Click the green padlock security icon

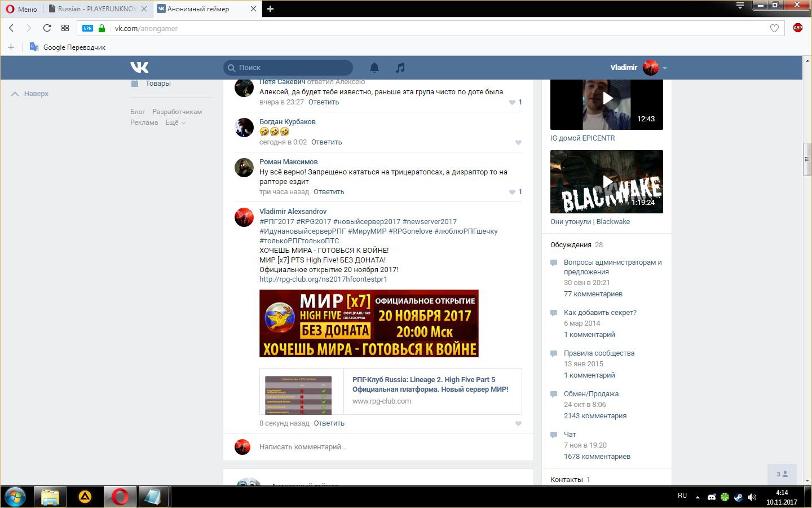101,28
